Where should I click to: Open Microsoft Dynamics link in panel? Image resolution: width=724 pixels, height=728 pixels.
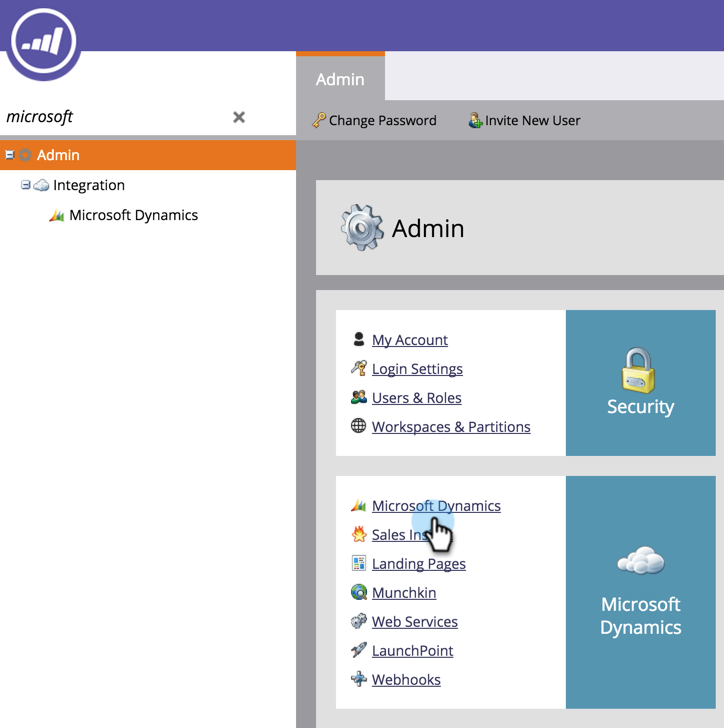[x=436, y=506]
